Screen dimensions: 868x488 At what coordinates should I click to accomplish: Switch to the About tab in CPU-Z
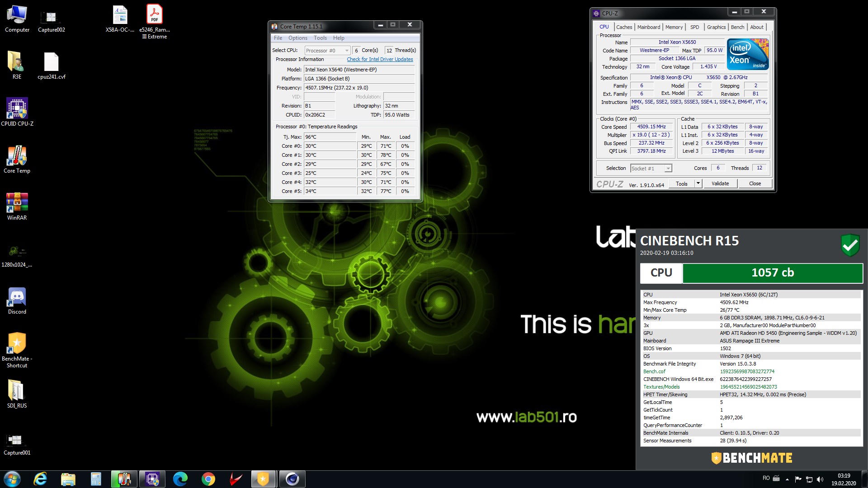click(757, 27)
